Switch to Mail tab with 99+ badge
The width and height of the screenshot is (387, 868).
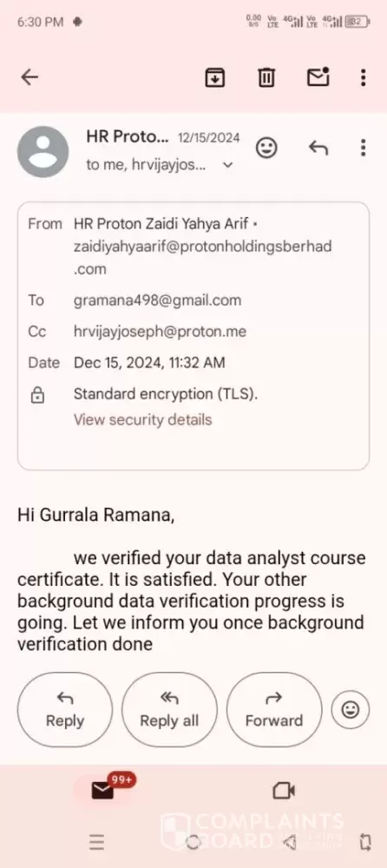tap(103, 791)
